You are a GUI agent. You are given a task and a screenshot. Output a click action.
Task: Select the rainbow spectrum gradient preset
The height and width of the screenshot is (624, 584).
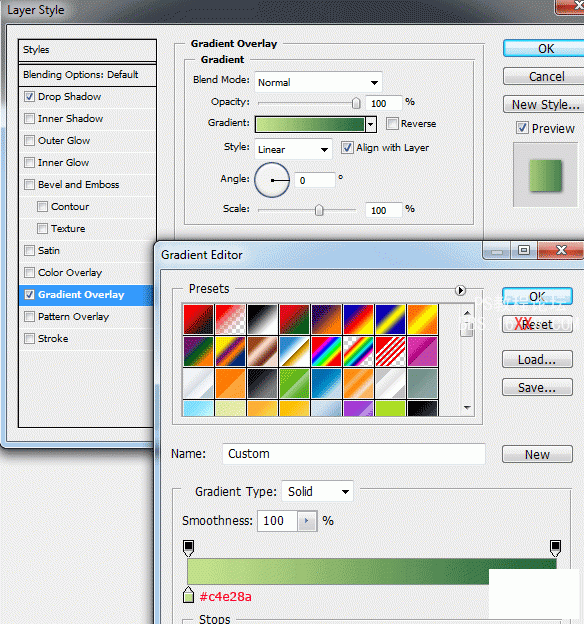coord(326,351)
